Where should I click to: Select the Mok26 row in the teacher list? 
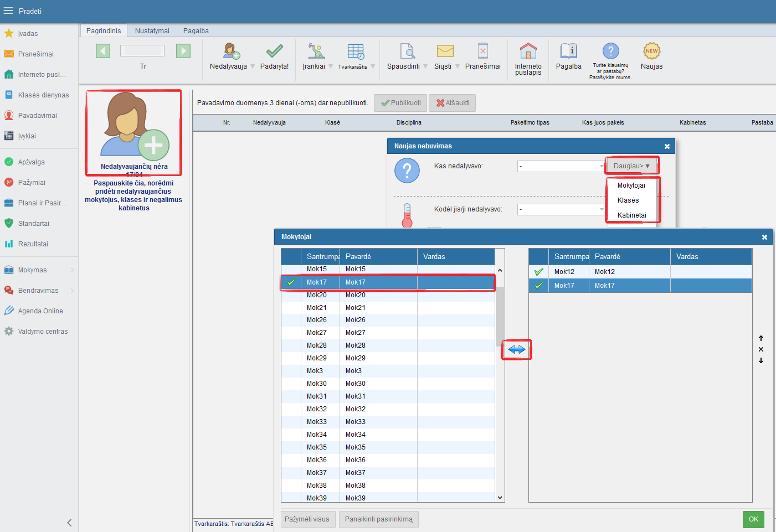click(x=388, y=320)
